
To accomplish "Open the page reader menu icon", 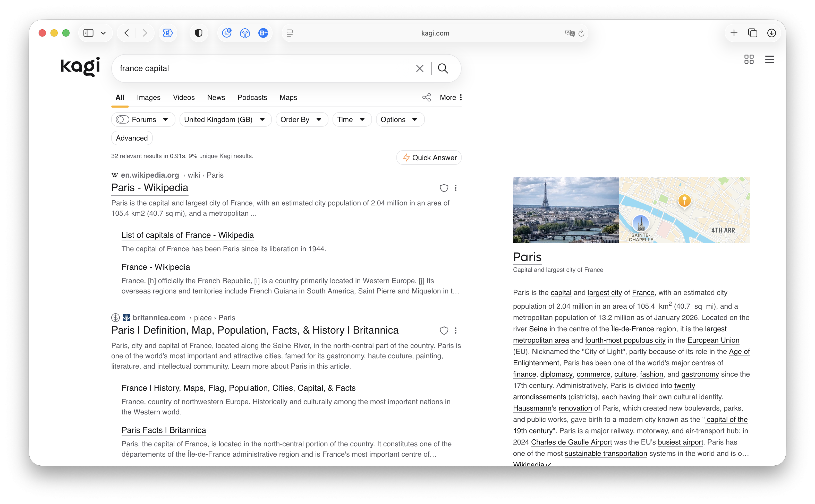I will [290, 33].
